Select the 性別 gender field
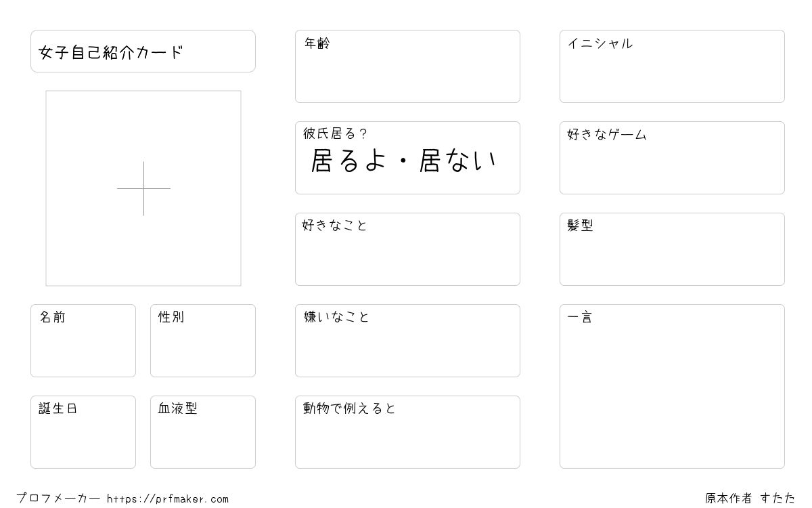The width and height of the screenshot is (812, 508). (x=203, y=341)
